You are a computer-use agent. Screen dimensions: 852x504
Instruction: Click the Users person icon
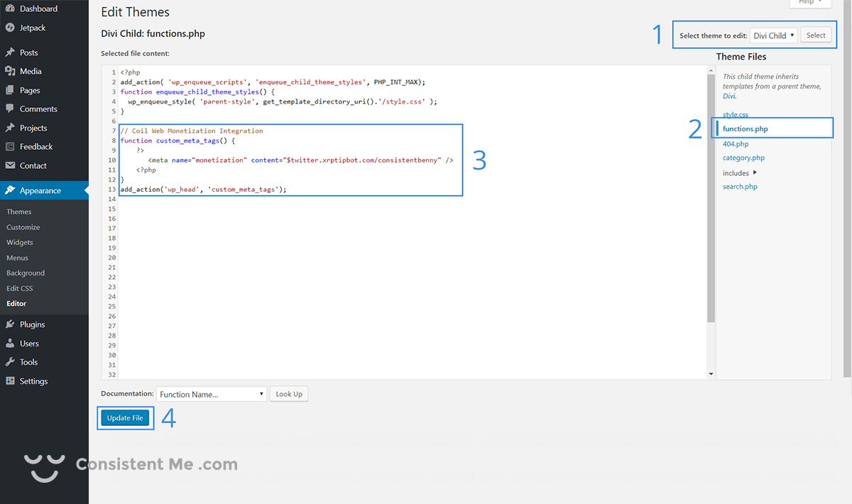(10, 343)
